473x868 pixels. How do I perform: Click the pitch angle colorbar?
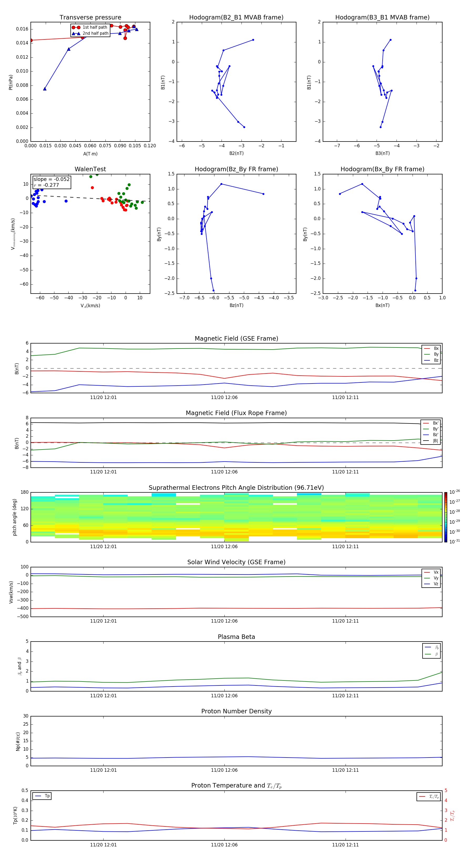pyautogui.click(x=446, y=517)
